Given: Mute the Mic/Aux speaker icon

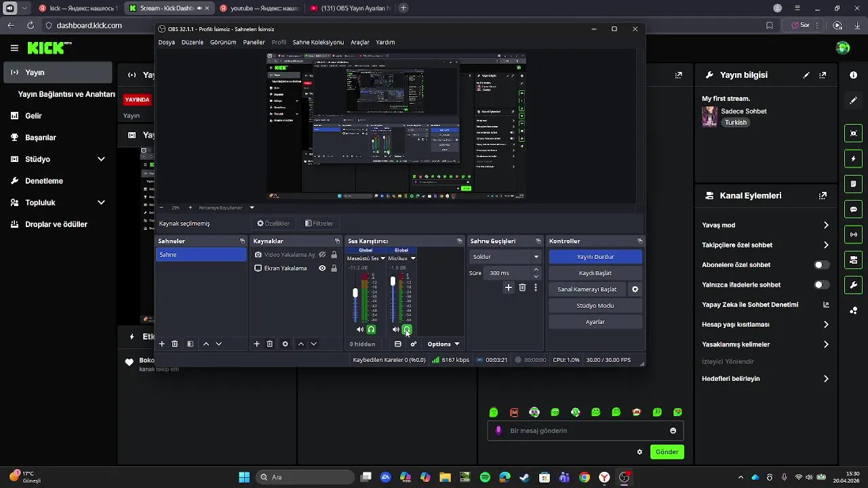Looking at the screenshot, I should (396, 329).
